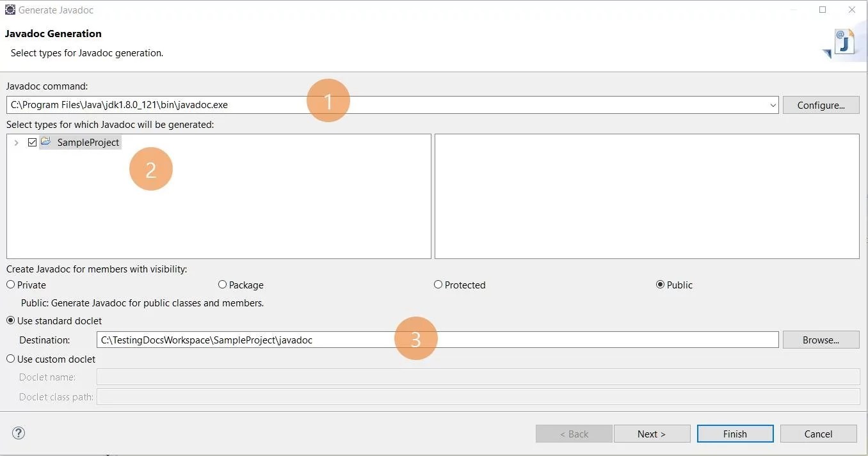This screenshot has width=868, height=456.
Task: Click the Help question mark icon
Action: [x=18, y=433]
